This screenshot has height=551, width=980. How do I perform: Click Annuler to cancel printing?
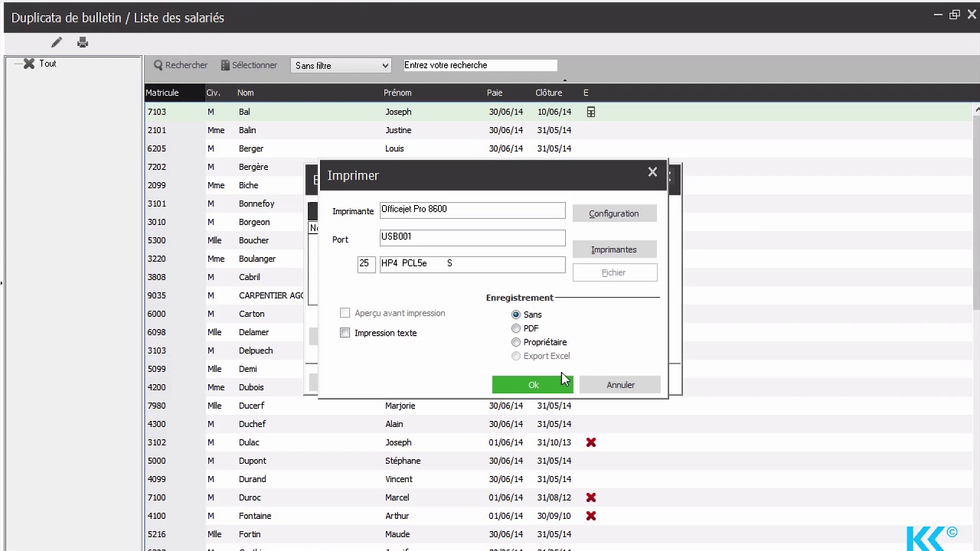[620, 385]
